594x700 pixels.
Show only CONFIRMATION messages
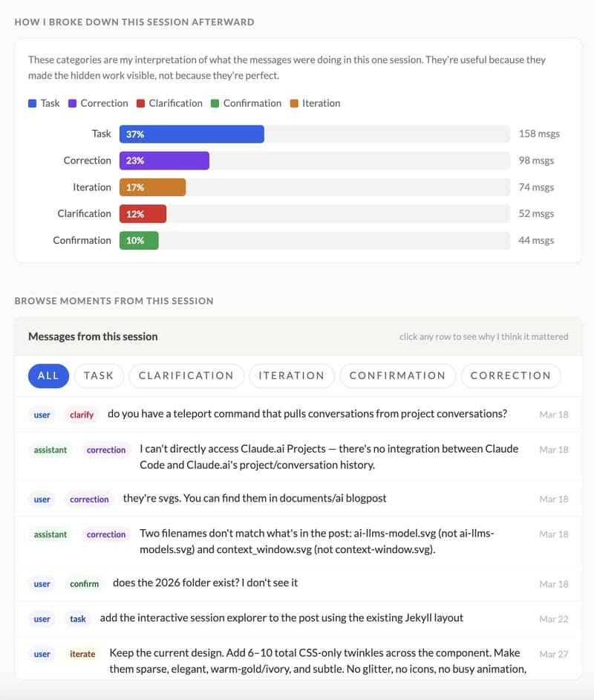(x=397, y=375)
